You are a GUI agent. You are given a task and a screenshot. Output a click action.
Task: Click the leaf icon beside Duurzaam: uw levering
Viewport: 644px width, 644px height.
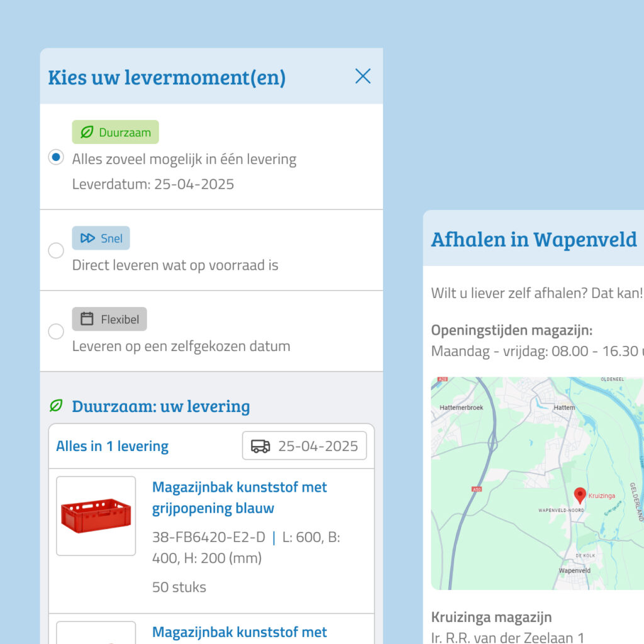(56, 406)
